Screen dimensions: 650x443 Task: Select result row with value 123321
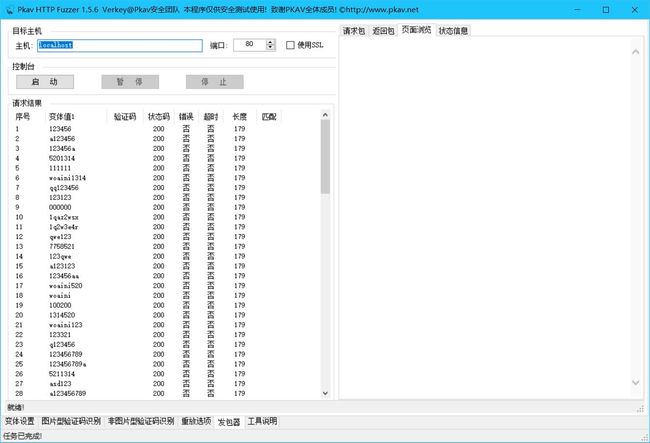[x=166, y=334]
